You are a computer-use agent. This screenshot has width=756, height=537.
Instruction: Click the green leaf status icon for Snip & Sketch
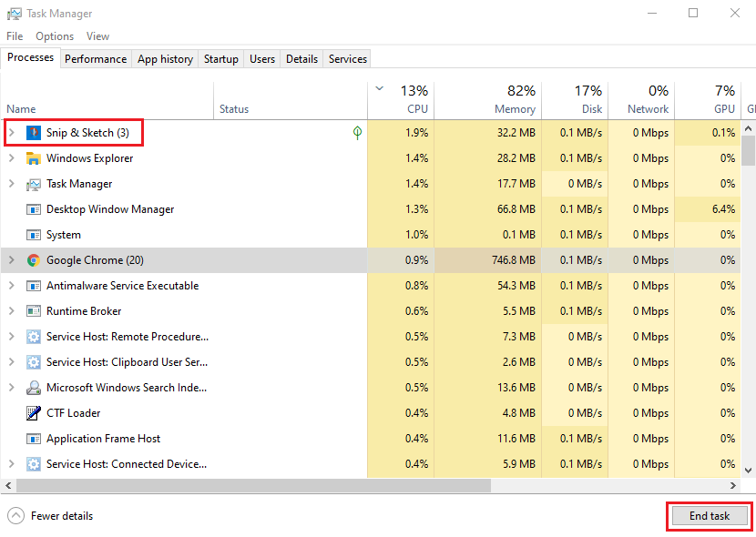tap(357, 133)
